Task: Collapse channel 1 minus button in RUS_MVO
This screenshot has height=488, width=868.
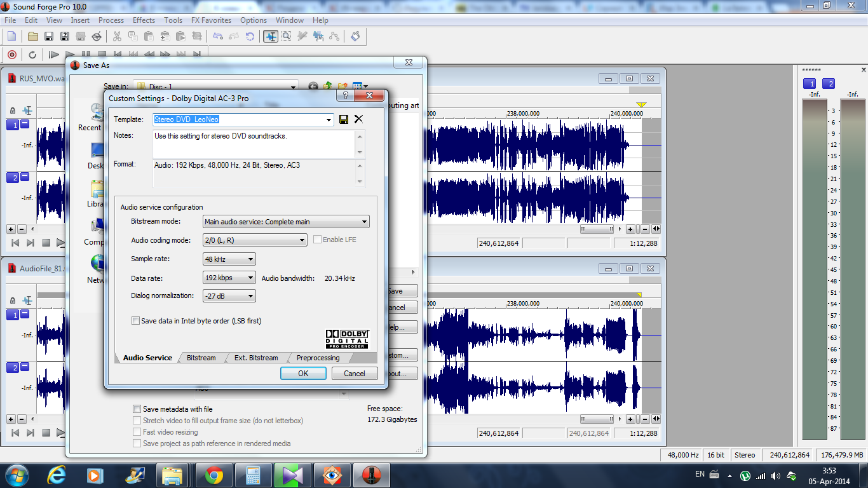Action: pos(25,124)
